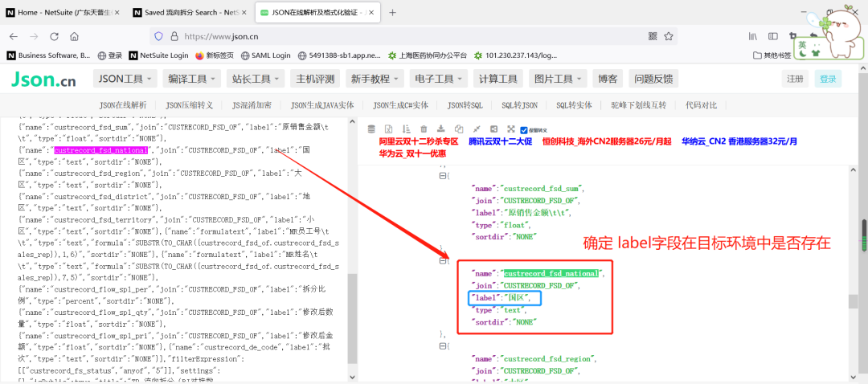868x384 pixels.
Task: Click the trash icon to clear JSON
Action: tap(424, 129)
